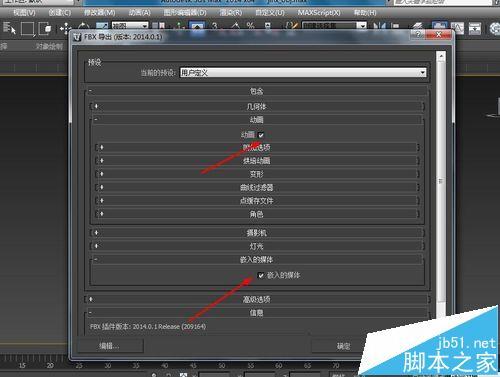Expand the 烘焙动画 rollout
This screenshot has height=377, width=500.
(x=257, y=161)
